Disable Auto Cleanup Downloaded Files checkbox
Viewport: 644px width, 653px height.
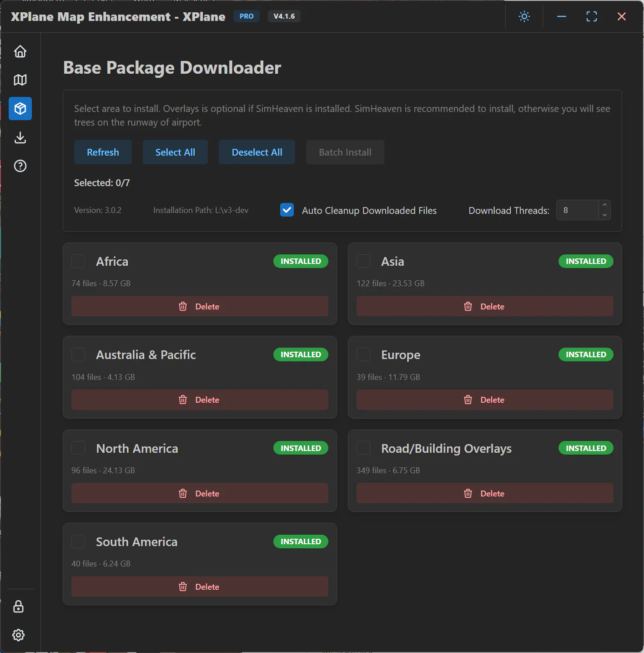point(287,210)
